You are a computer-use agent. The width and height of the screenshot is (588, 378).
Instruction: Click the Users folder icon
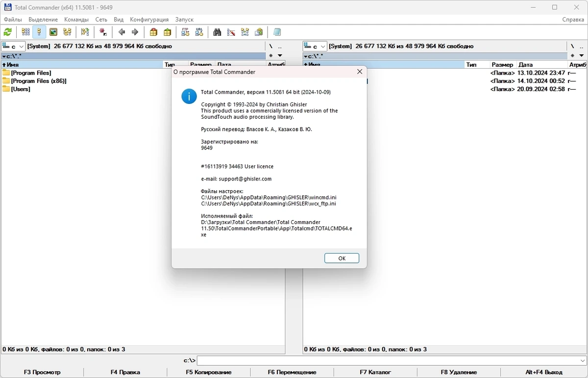[x=6, y=89]
